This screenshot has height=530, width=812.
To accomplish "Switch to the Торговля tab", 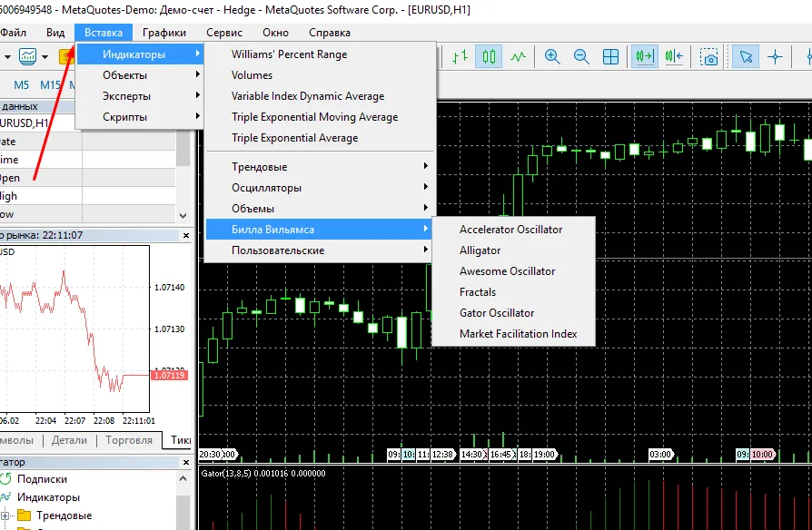I will point(129,440).
